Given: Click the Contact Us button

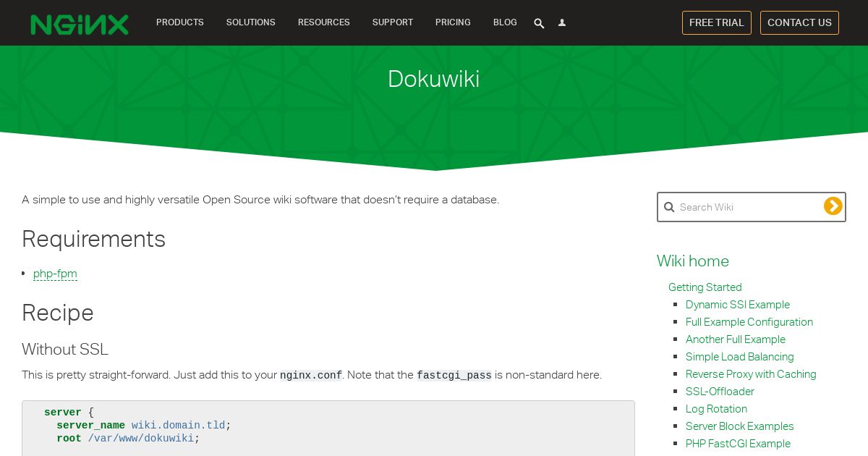Looking at the screenshot, I should point(799,22).
